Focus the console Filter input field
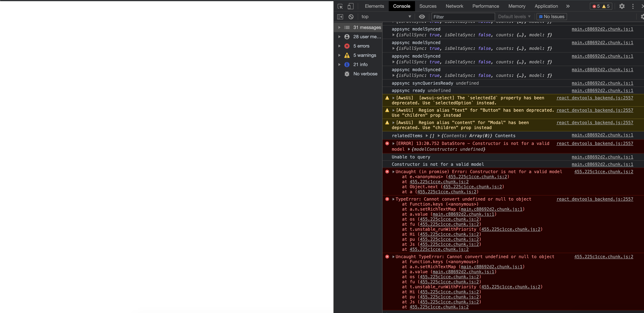The height and width of the screenshot is (313, 644). (x=463, y=17)
